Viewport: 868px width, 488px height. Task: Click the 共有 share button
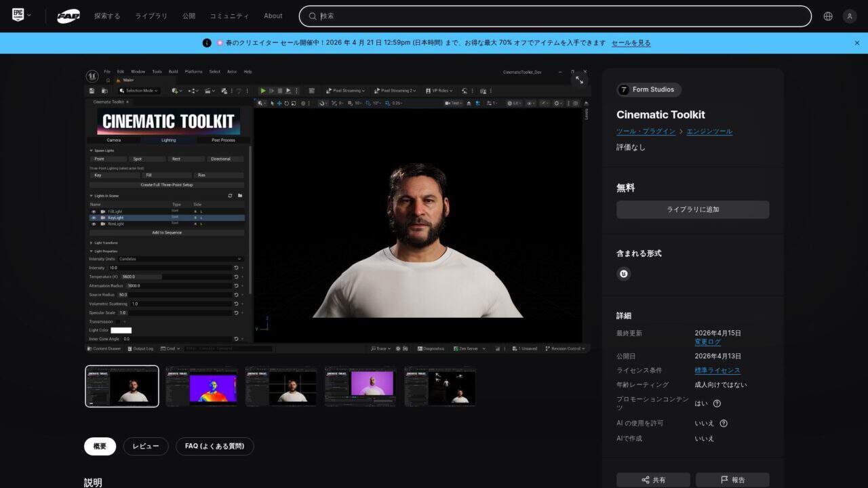653,480
